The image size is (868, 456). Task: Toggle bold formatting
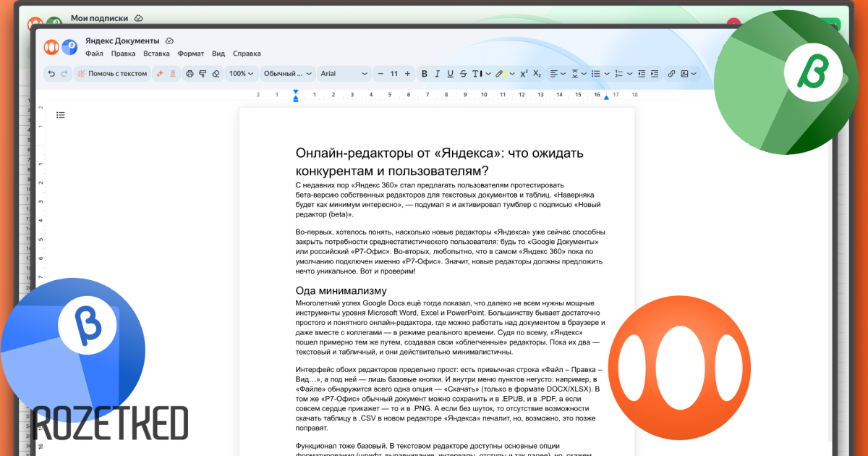[x=425, y=73]
